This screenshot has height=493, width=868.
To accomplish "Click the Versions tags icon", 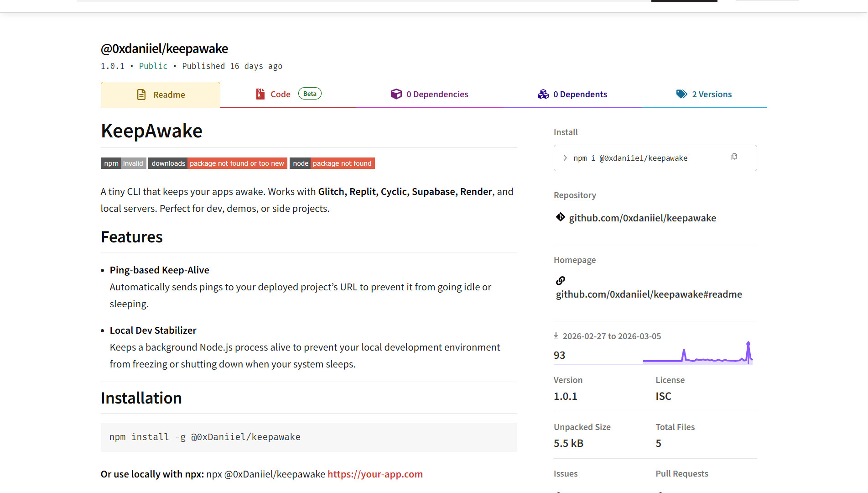I will click(681, 94).
